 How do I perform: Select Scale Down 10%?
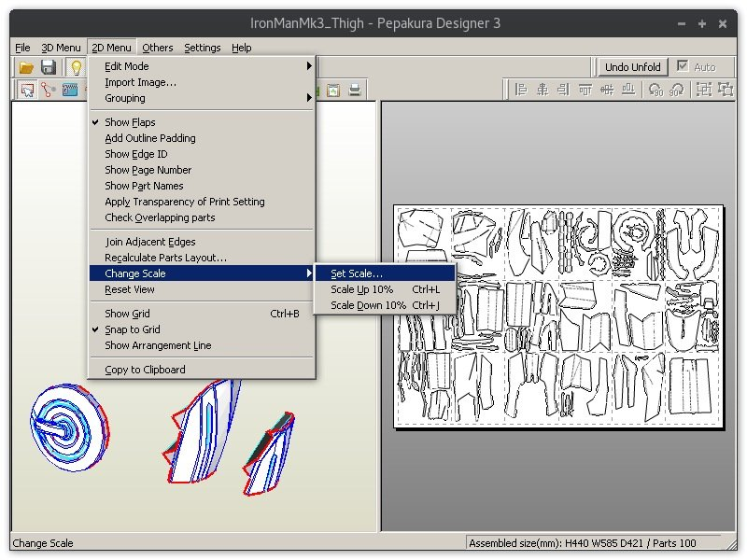click(x=385, y=305)
